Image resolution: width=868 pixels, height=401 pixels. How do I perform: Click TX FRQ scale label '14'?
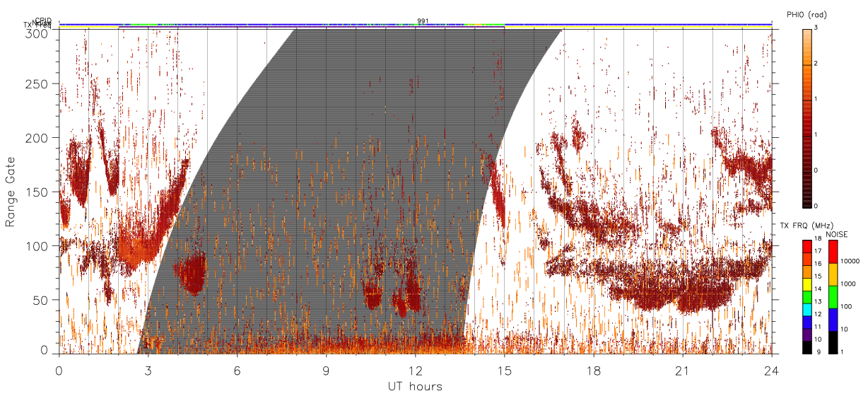click(818, 289)
